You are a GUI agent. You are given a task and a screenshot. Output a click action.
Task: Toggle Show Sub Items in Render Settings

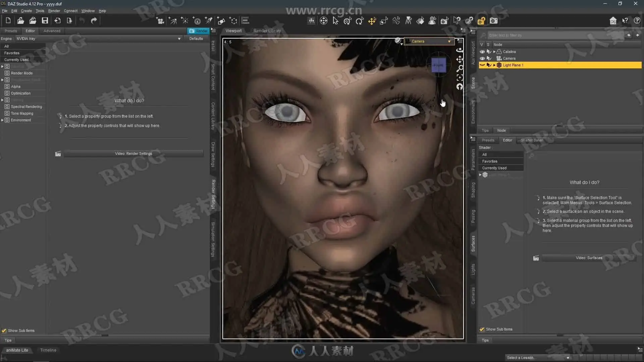click(4, 330)
